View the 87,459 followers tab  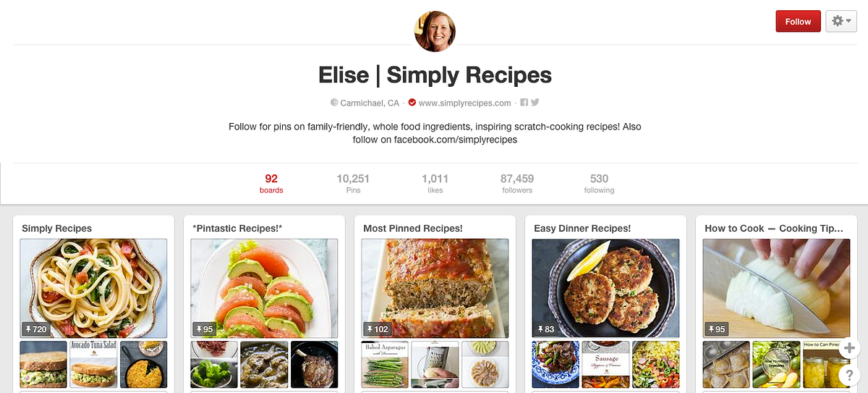(x=517, y=184)
